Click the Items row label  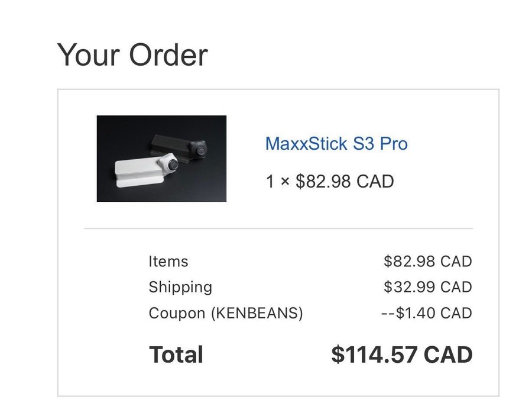(x=168, y=262)
